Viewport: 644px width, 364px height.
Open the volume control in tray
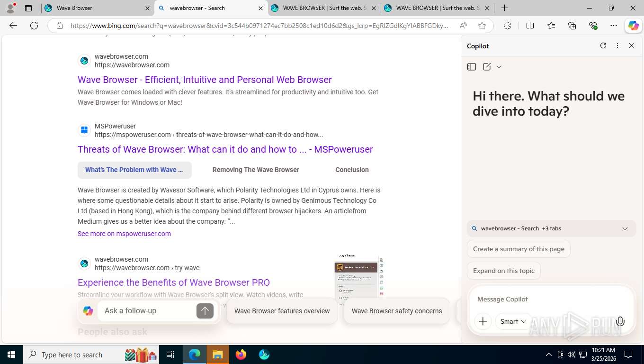click(572, 355)
